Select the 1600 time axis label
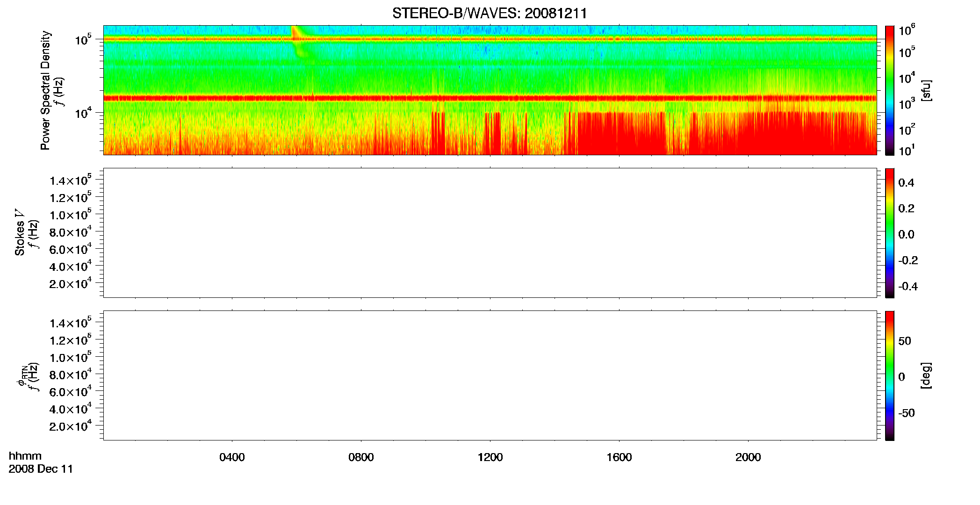This screenshot has width=980, height=505. pyautogui.click(x=619, y=457)
